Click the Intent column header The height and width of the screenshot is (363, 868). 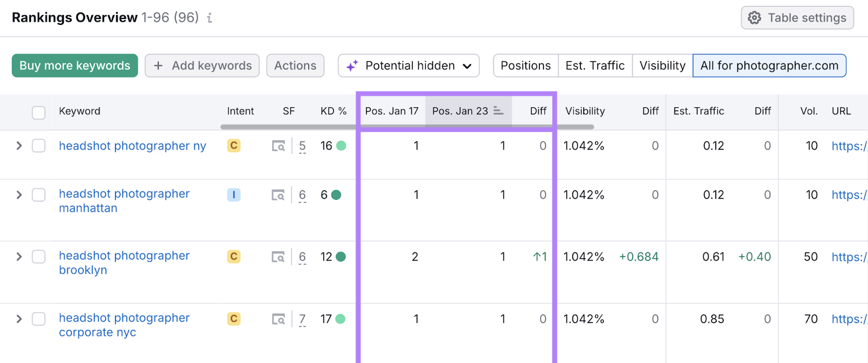coord(240,111)
